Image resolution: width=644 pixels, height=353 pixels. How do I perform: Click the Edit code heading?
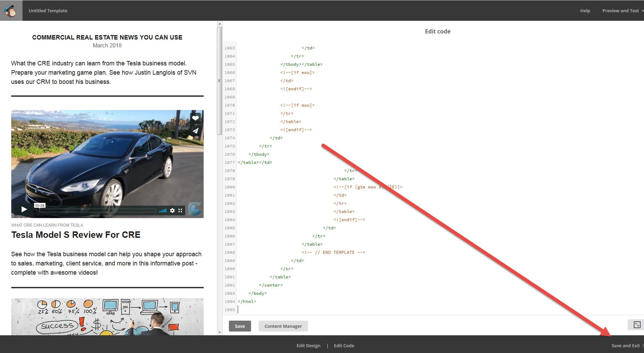[x=438, y=31]
